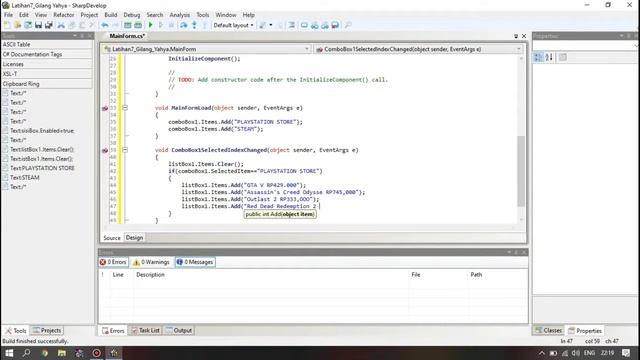Collapse the MainFormLoad method fold
This screenshot has width=640, height=360.
point(125,108)
